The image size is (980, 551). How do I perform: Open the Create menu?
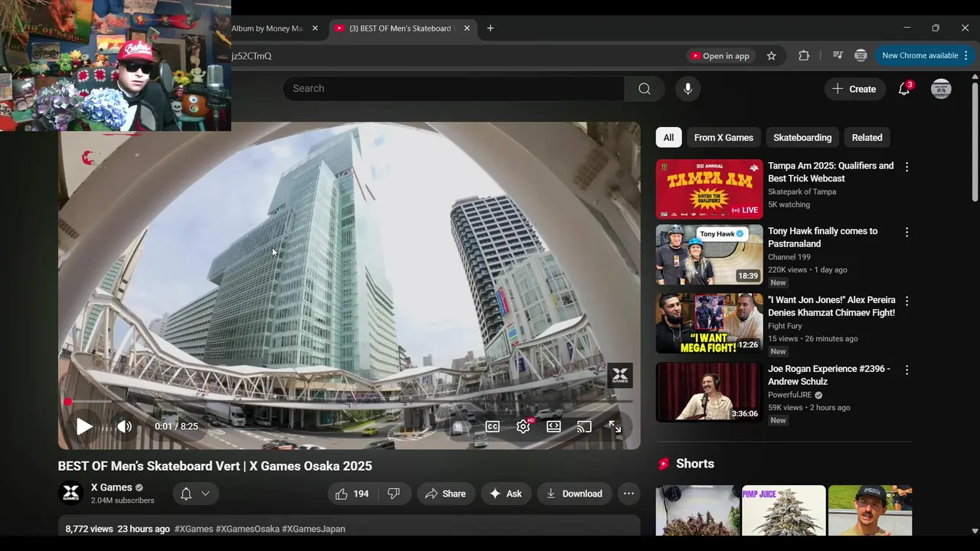(854, 89)
